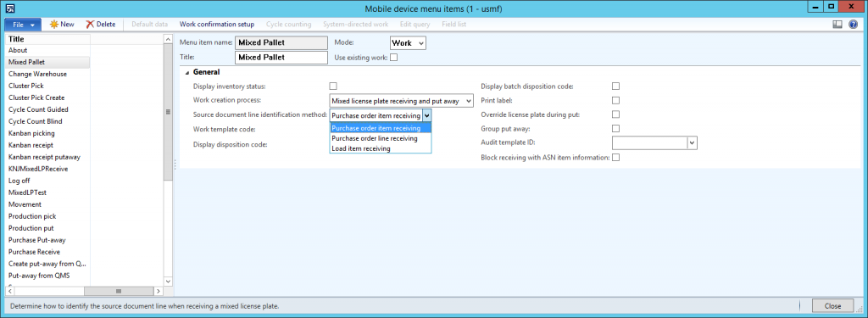Screen dimensions: 868x318
Task: Select KNJMixedLPReceive row
Action: tap(47, 169)
